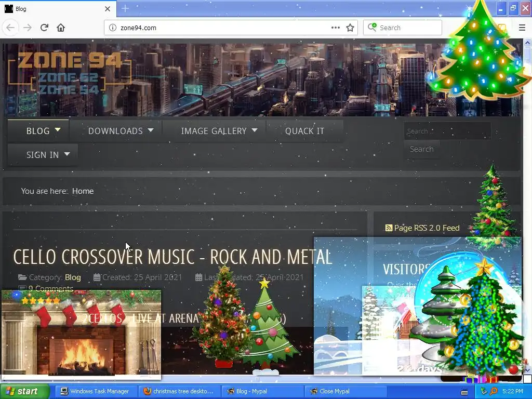
Task: Expand the SIGN IN dropdown arrow
Action: click(67, 154)
